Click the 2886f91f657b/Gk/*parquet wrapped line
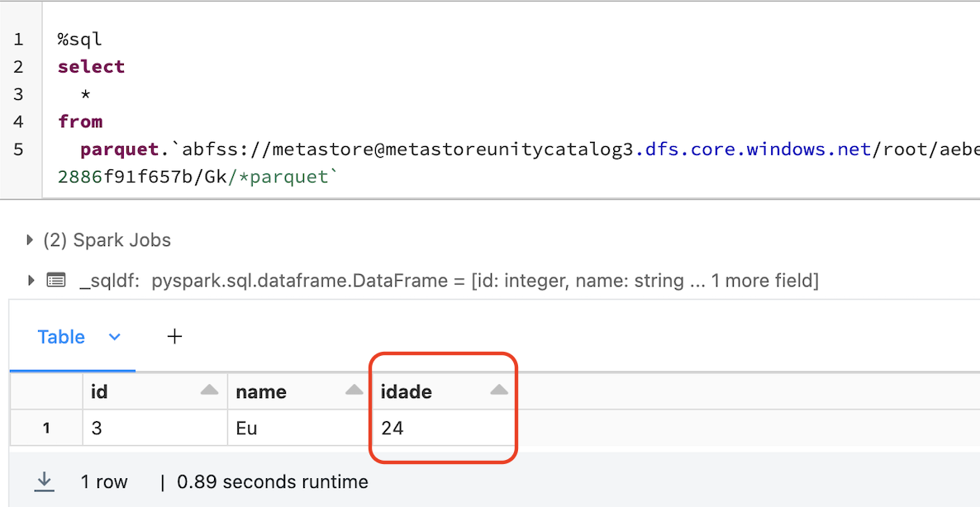 197,177
